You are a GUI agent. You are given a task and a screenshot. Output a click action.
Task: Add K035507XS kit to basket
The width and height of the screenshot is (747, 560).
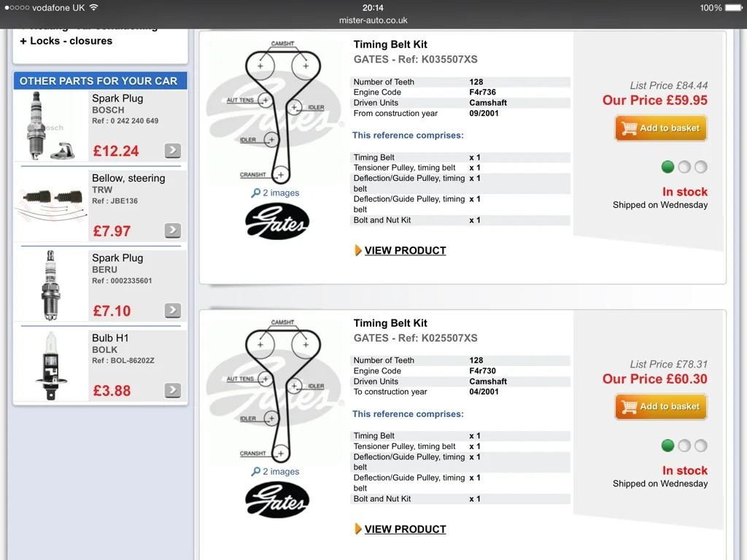(661, 128)
